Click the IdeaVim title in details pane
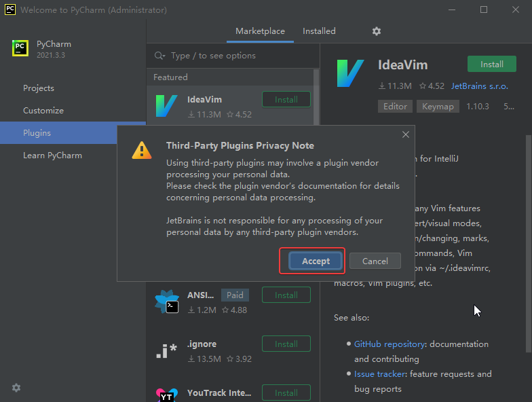The width and height of the screenshot is (532, 402). coord(403,65)
